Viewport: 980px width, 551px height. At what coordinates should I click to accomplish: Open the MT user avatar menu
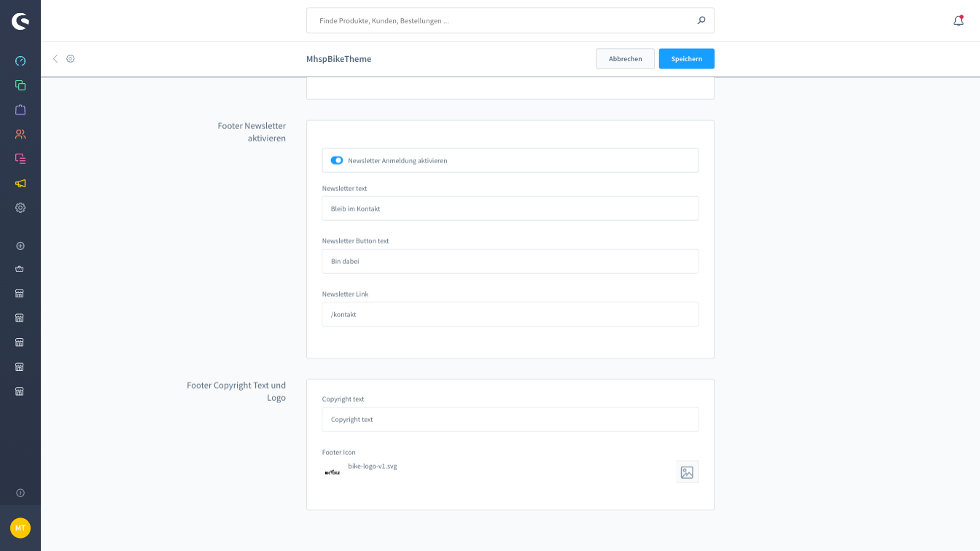(x=20, y=528)
